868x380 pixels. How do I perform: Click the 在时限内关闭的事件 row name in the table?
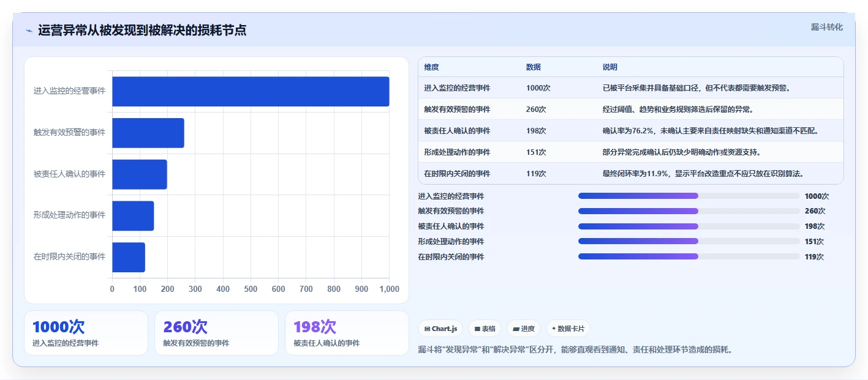[457, 173]
